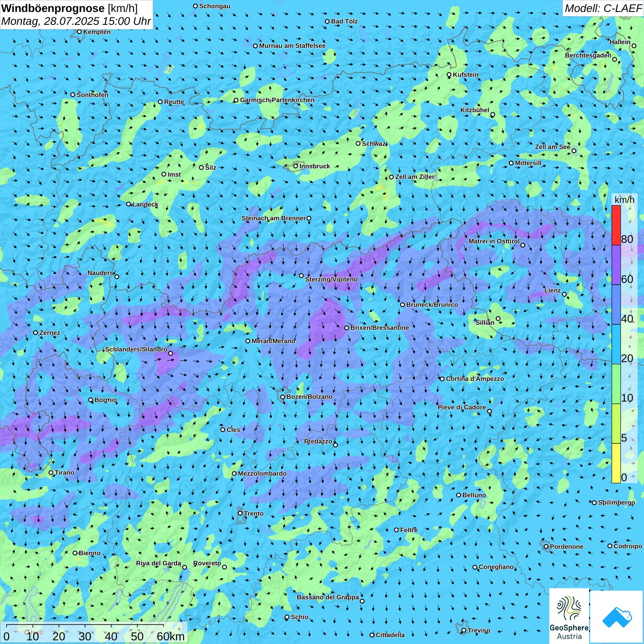This screenshot has width=644, height=644.
Task: Click the GeoSphere Austria logo
Action: (x=569, y=615)
